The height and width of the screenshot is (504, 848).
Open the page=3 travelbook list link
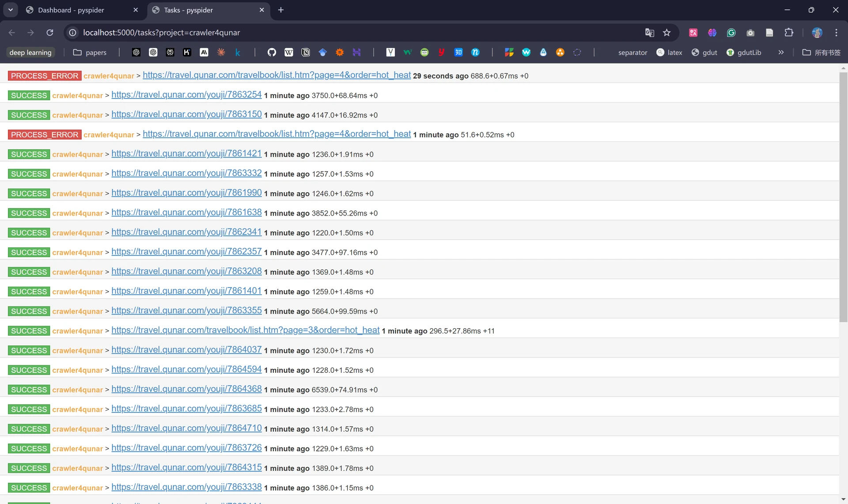pos(245,330)
